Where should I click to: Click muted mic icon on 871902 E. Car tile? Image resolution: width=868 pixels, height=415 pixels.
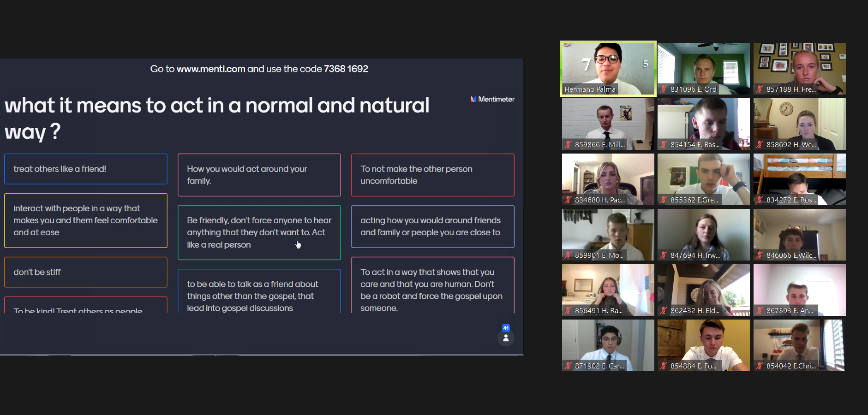coord(568,366)
